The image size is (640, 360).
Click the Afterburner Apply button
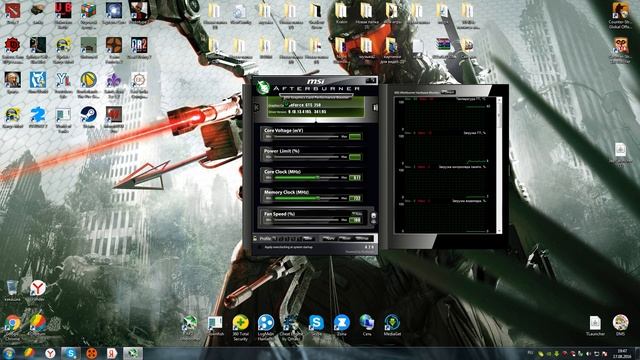(x=329, y=238)
